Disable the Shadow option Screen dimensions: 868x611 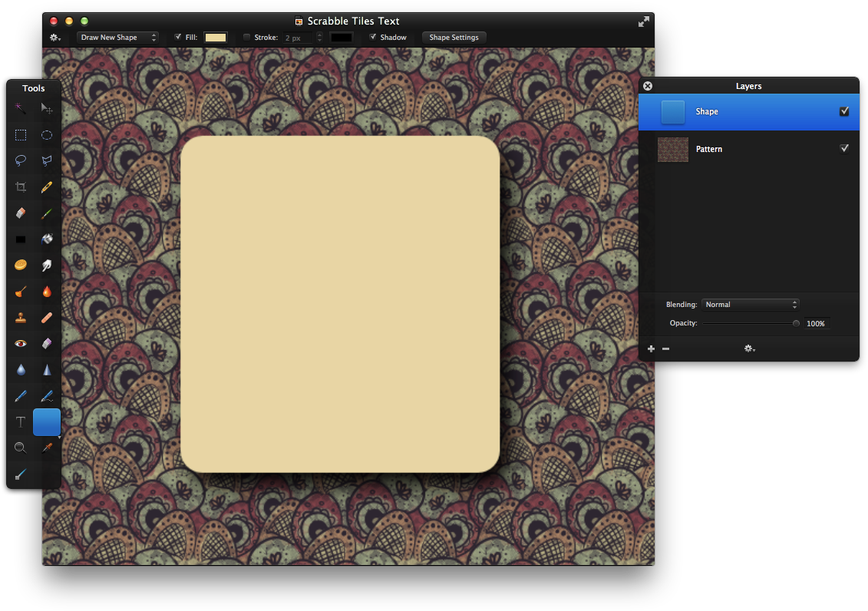[x=372, y=37]
